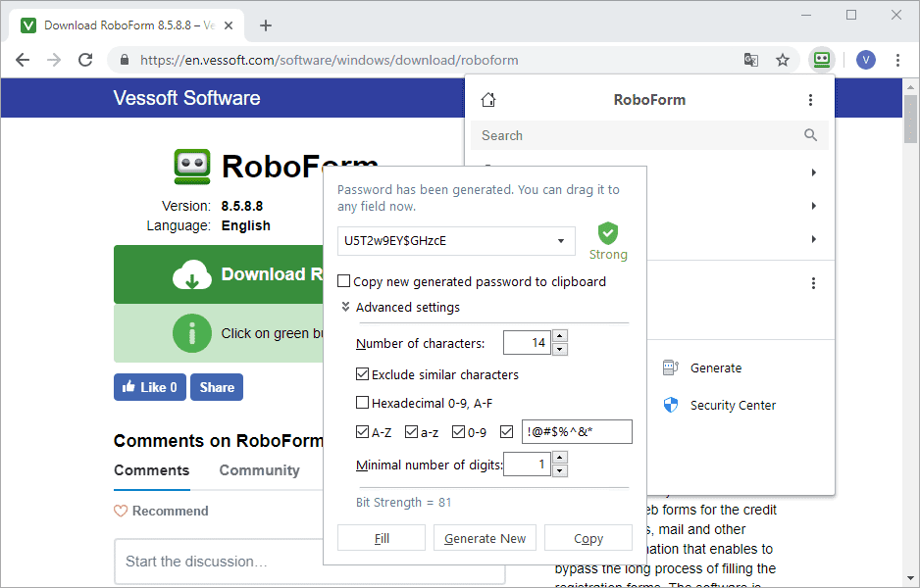Click the Fill button
The image size is (920, 588).
382,538
